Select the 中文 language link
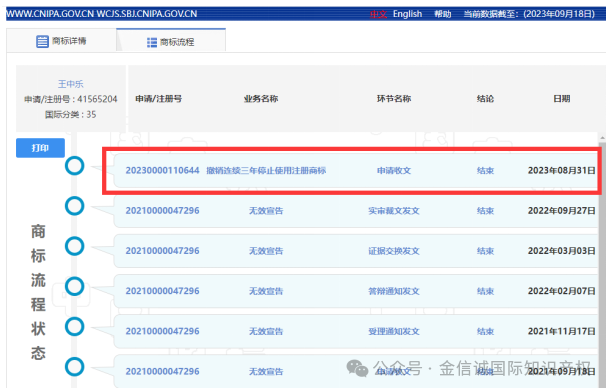Screen dimensions: 610x392 (378, 14)
